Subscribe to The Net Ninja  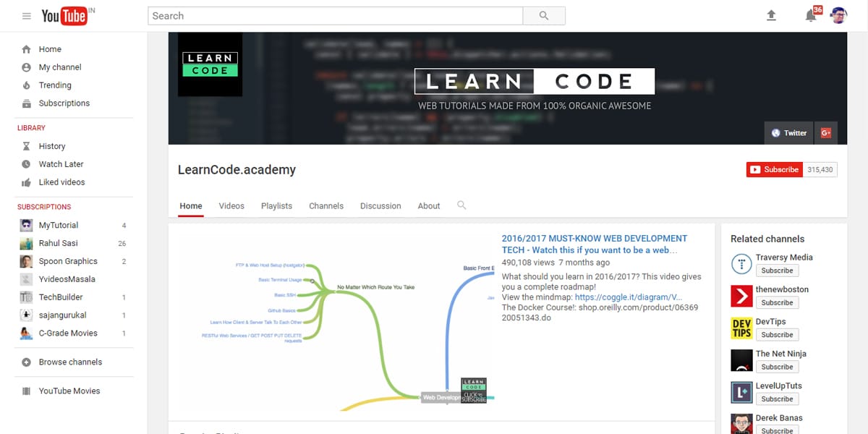[777, 367]
